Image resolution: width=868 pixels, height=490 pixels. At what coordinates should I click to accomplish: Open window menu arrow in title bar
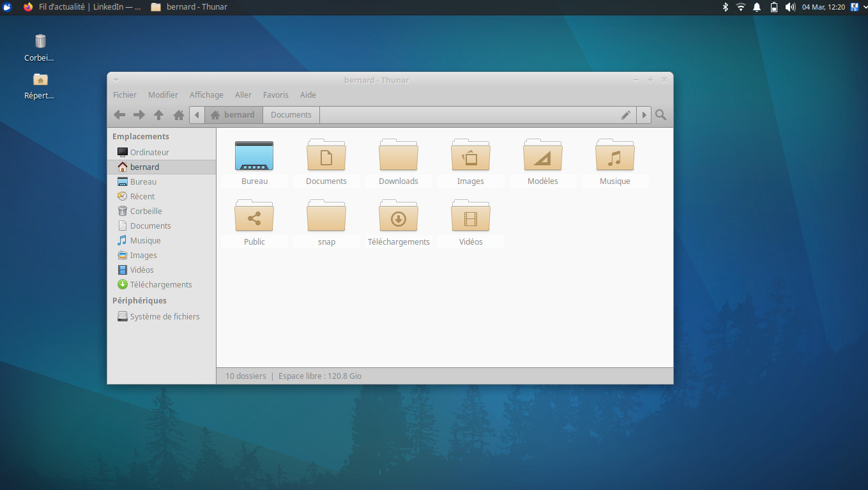click(x=116, y=80)
